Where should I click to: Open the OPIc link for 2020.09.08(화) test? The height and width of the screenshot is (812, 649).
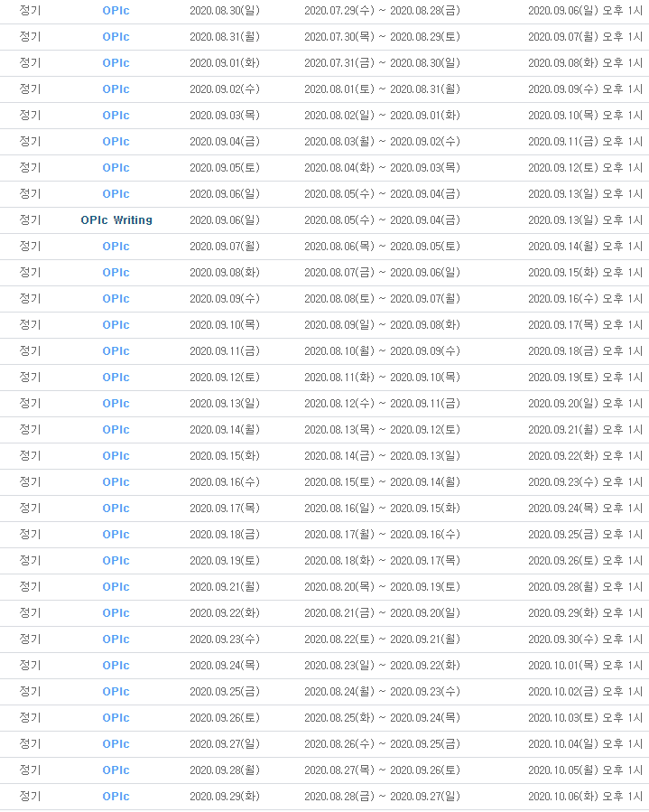pyautogui.click(x=116, y=273)
